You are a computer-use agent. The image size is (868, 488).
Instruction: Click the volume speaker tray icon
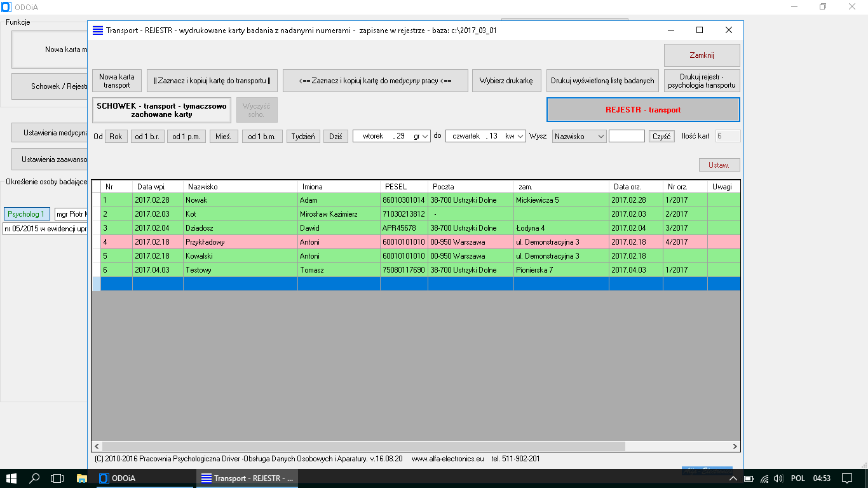(x=778, y=478)
